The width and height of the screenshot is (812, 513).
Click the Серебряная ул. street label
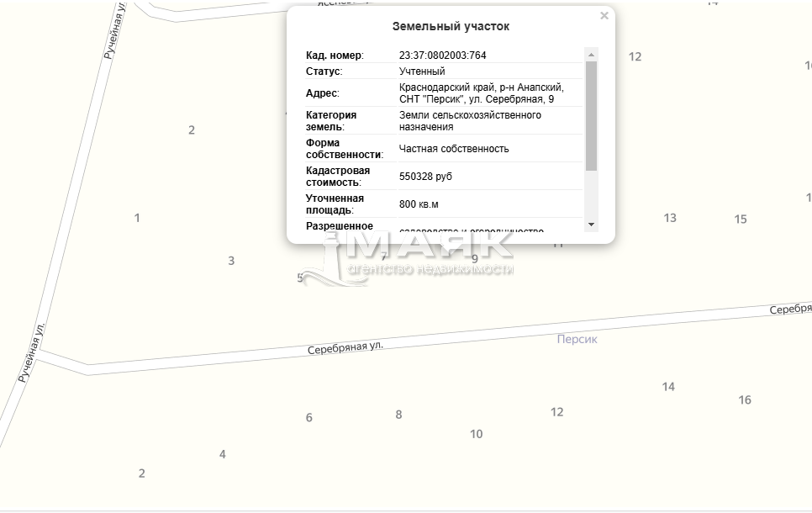tap(345, 347)
